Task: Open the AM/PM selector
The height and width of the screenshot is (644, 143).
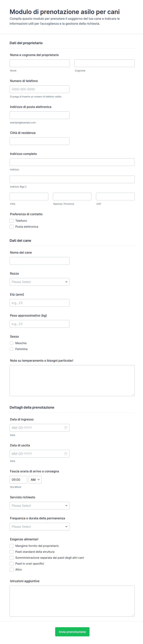Action: [x=35, y=480]
